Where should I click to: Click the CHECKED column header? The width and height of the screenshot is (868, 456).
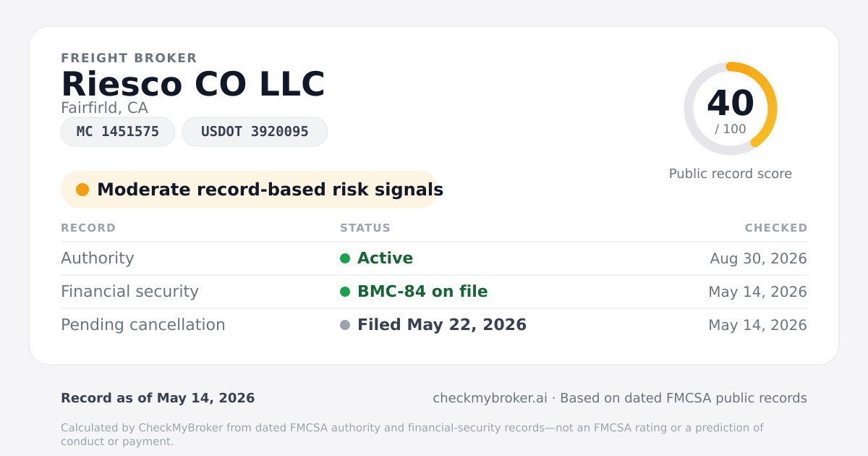coord(776,228)
